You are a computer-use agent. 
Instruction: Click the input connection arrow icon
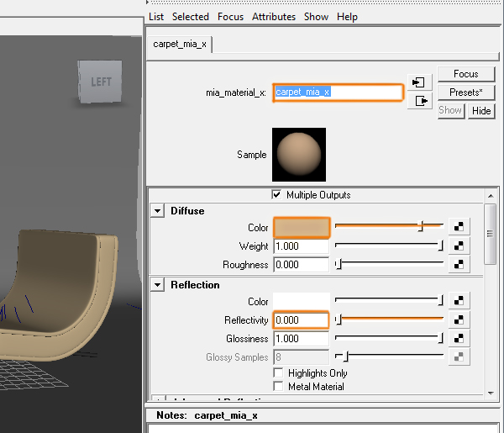point(419,82)
